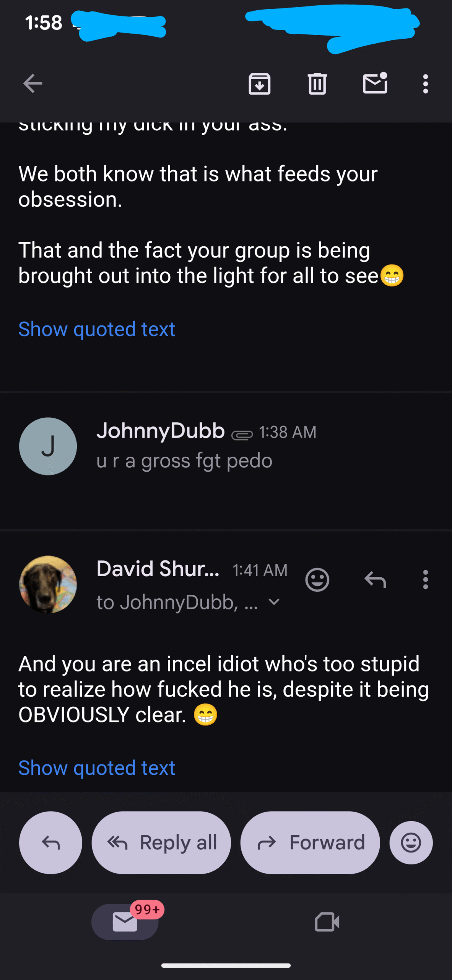
Task: Add emoji reaction to David's message
Action: [317, 580]
